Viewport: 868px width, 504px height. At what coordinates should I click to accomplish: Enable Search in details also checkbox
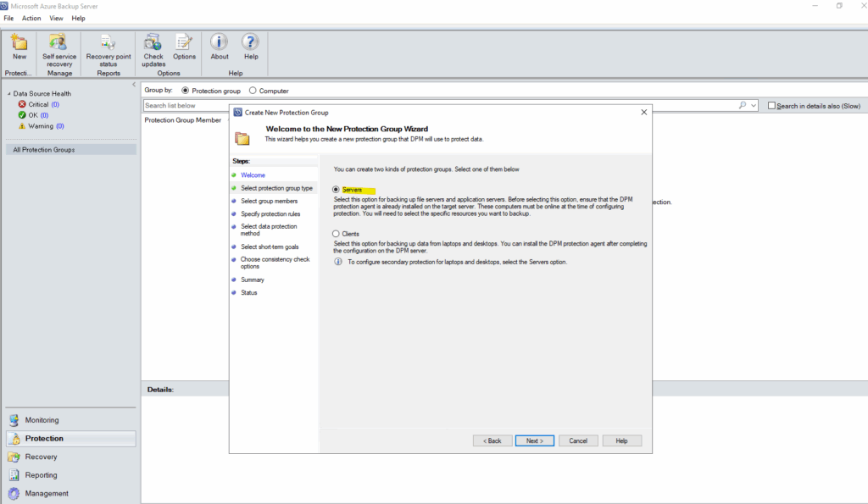771,106
